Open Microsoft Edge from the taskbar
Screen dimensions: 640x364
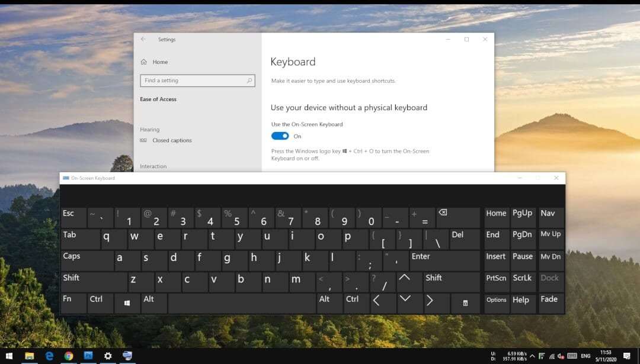[49, 356]
